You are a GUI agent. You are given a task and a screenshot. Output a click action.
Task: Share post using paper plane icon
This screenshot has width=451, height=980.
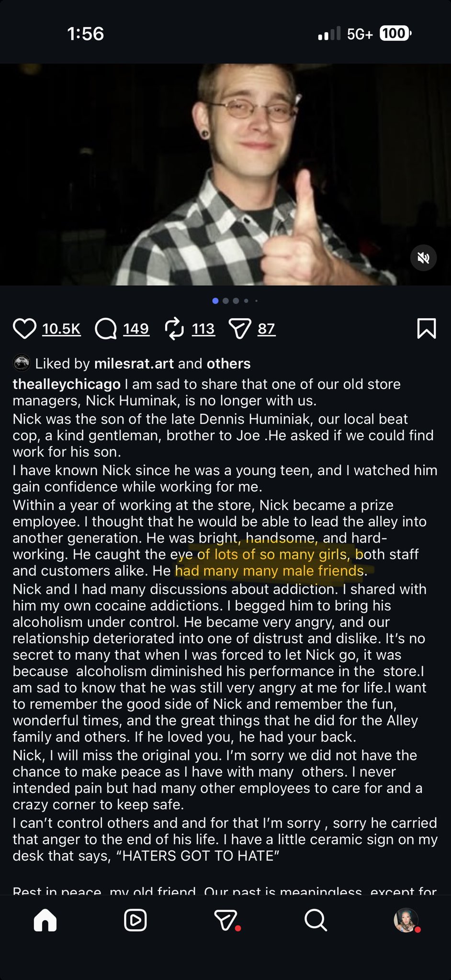tap(240, 329)
